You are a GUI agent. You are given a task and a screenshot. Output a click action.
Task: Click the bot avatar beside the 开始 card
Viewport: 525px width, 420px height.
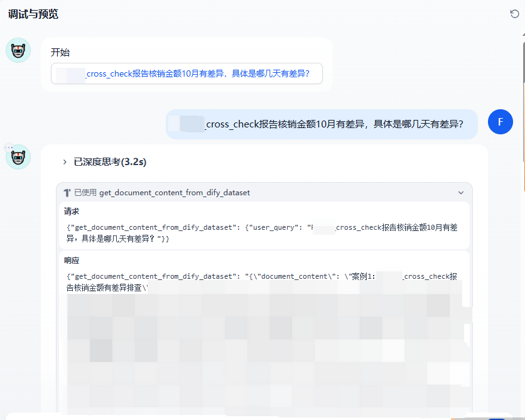pyautogui.click(x=18, y=50)
